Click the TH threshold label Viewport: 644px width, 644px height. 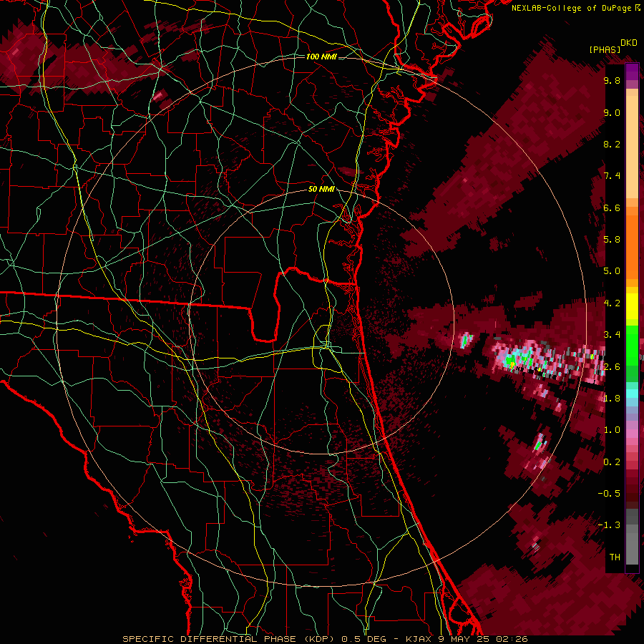pos(615,557)
